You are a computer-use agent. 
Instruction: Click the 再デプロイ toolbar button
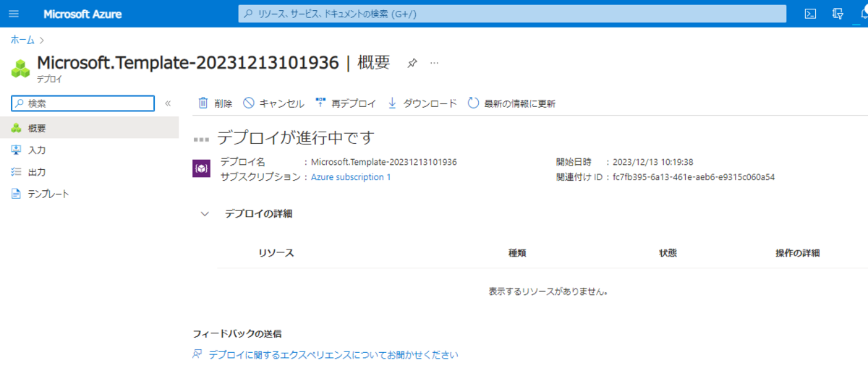[346, 103]
